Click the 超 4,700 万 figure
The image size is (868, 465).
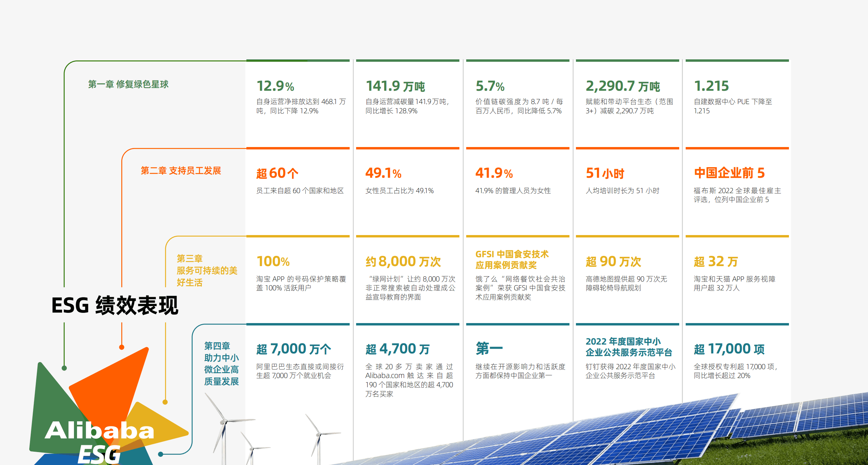click(x=397, y=349)
